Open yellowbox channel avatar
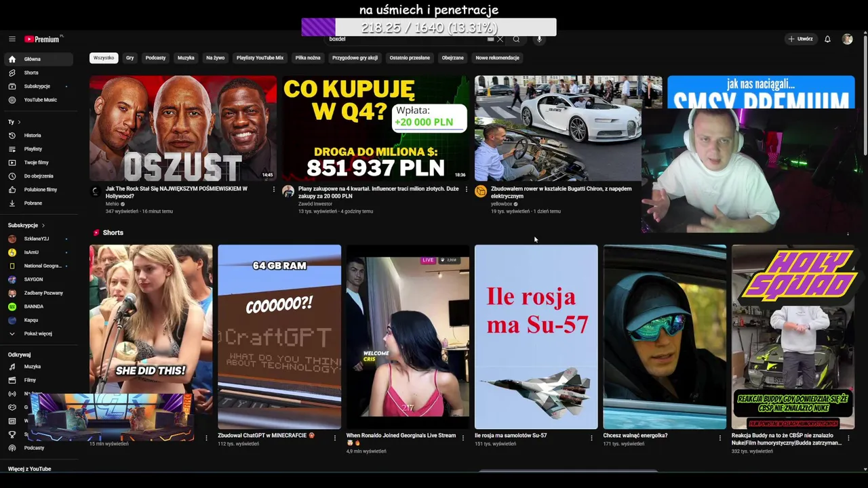The image size is (868, 488). coord(481,191)
